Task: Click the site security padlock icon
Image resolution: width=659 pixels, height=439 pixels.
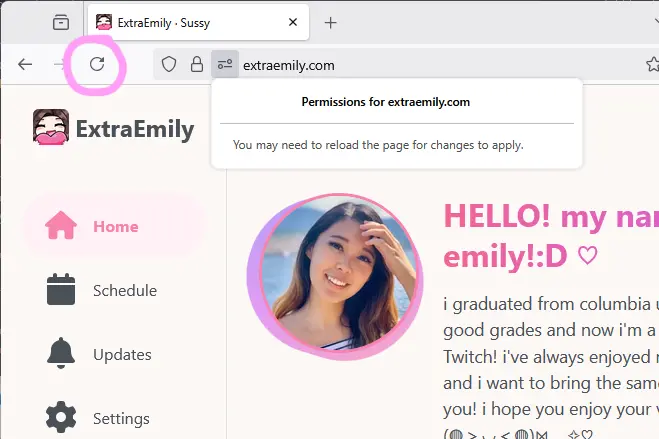Action: click(x=197, y=64)
